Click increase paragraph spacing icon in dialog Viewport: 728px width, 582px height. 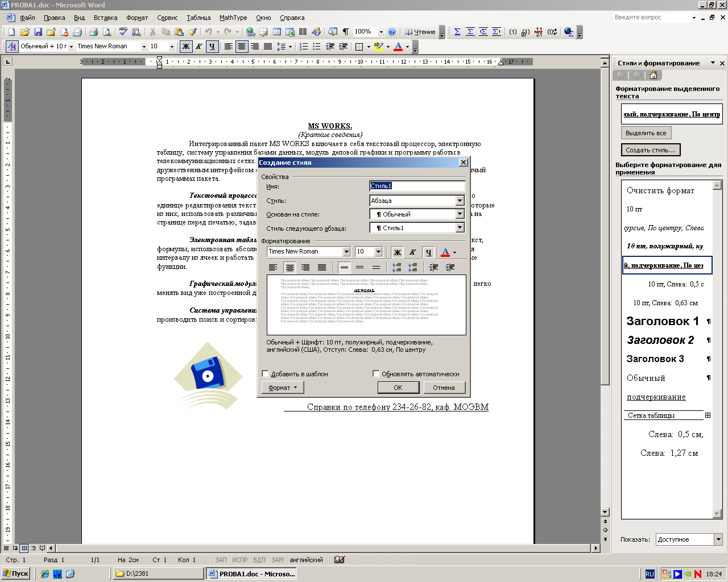(396, 267)
